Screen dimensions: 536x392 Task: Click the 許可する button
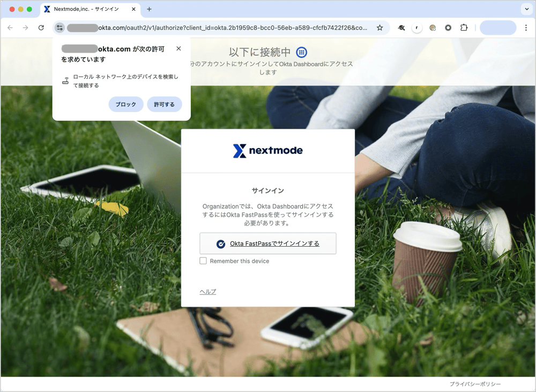click(x=165, y=105)
